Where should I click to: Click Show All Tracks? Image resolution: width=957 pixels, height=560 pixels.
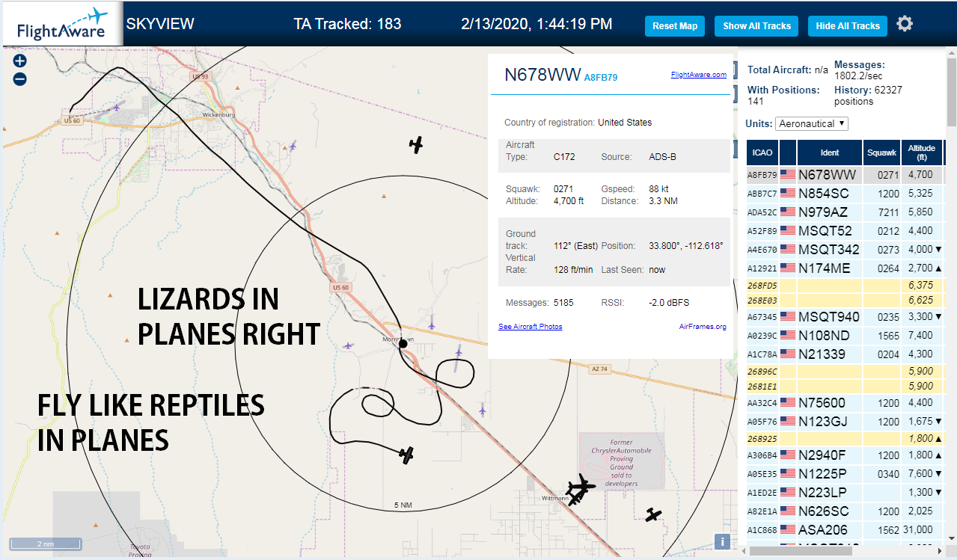[756, 26]
